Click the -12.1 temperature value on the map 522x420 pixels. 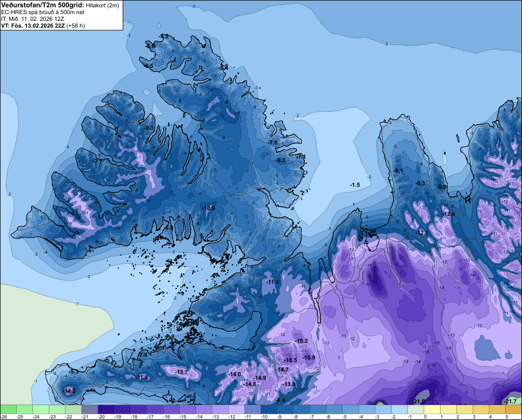[422, 233]
